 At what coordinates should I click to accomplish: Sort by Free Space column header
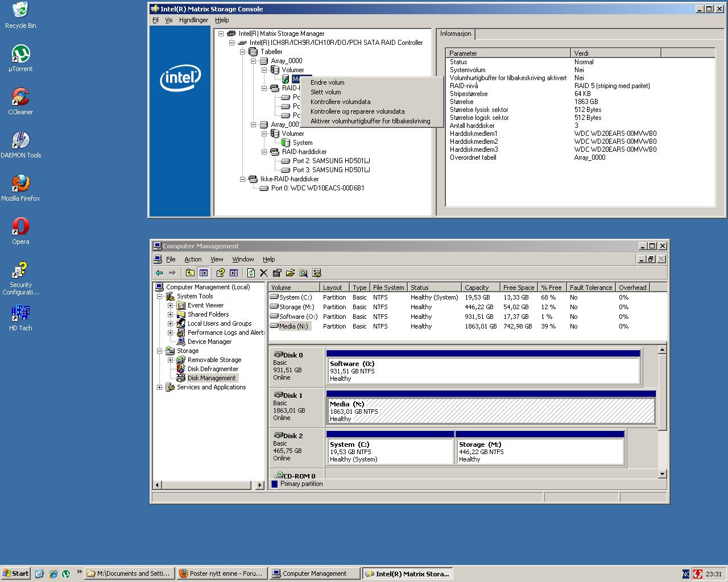tap(520, 288)
